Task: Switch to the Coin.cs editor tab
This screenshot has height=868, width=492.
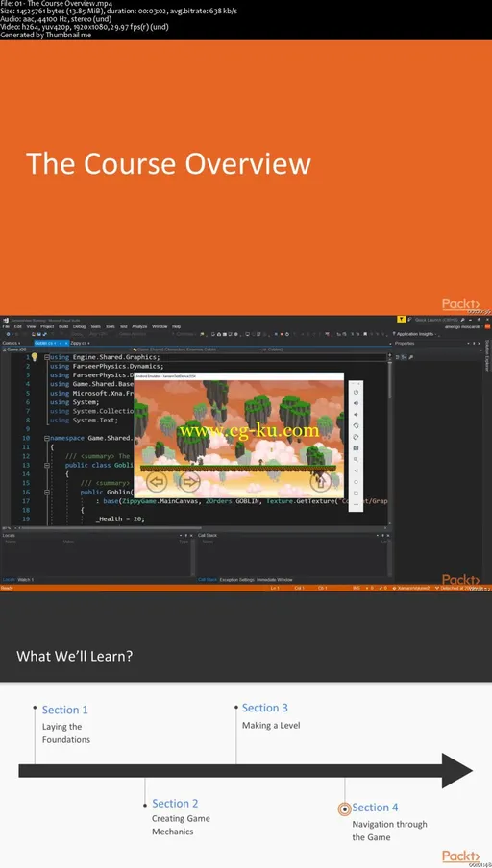Action: click(x=12, y=343)
